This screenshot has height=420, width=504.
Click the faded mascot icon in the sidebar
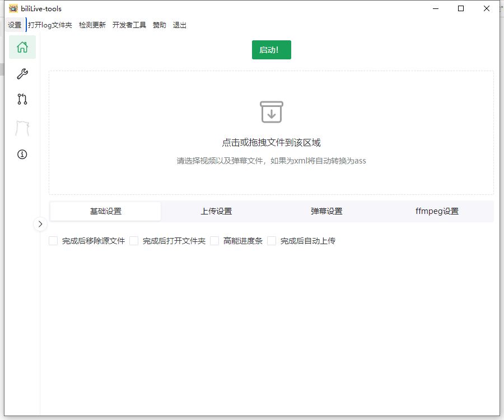tap(22, 127)
